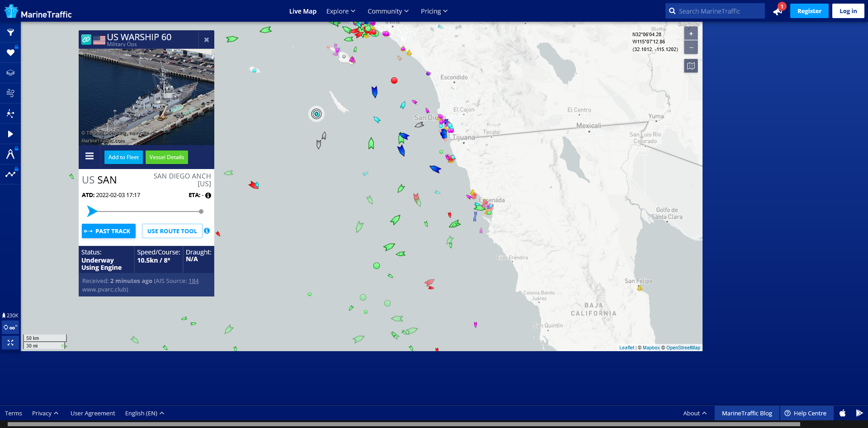Open Terms in footer
Screen dimensions: 868x428
pyautogui.click(x=14, y=413)
